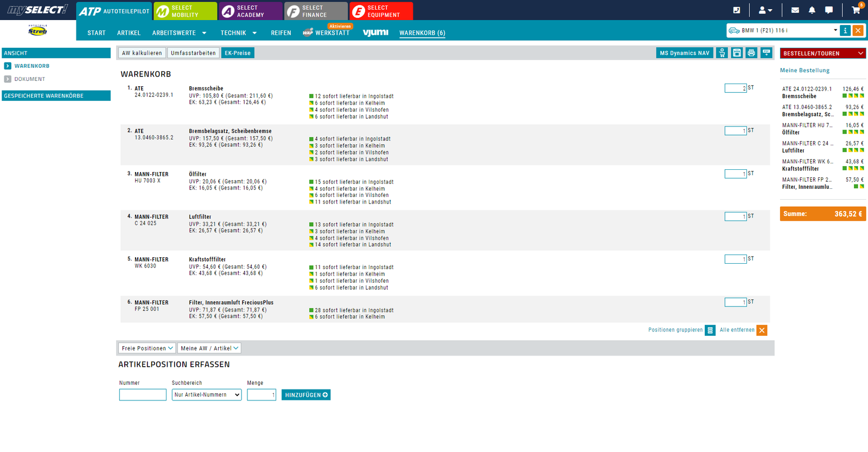Image resolution: width=868 pixels, height=452 pixels.
Task: Open the REIFEN menu item
Action: (x=281, y=33)
